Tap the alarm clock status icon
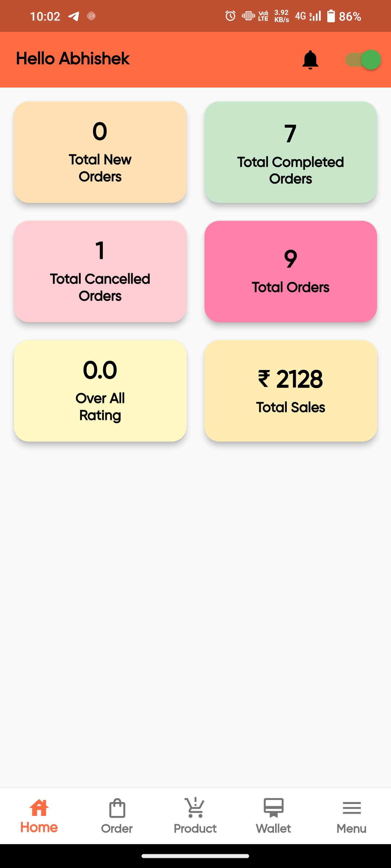The height and width of the screenshot is (868, 391). (x=230, y=16)
